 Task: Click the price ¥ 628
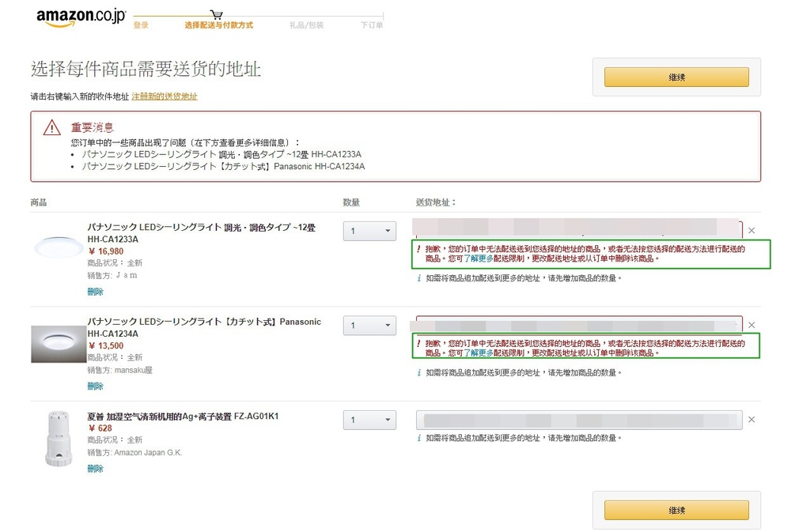(x=100, y=428)
